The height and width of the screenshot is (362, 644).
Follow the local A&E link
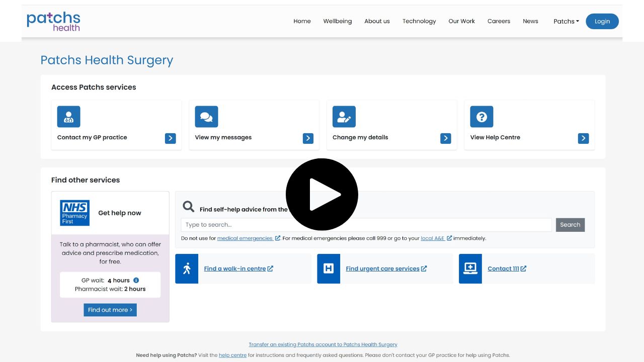pyautogui.click(x=433, y=238)
